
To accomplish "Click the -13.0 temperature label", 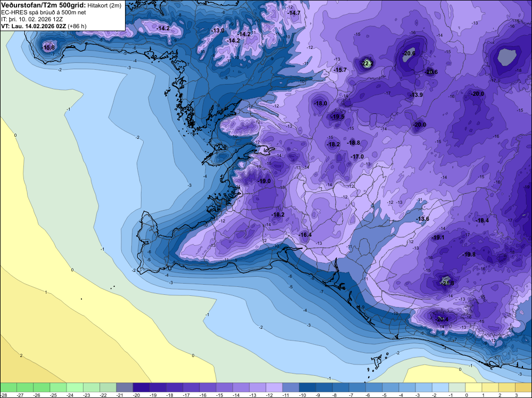I will pyautogui.click(x=218, y=30).
